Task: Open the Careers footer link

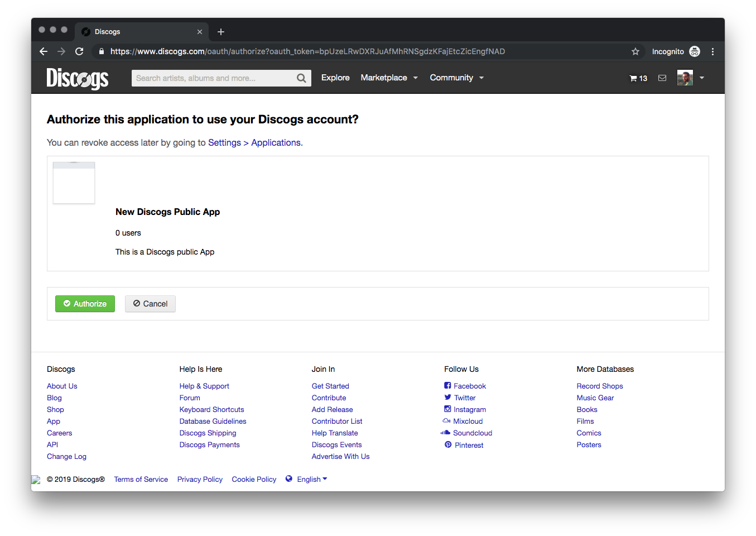Action: (59, 433)
